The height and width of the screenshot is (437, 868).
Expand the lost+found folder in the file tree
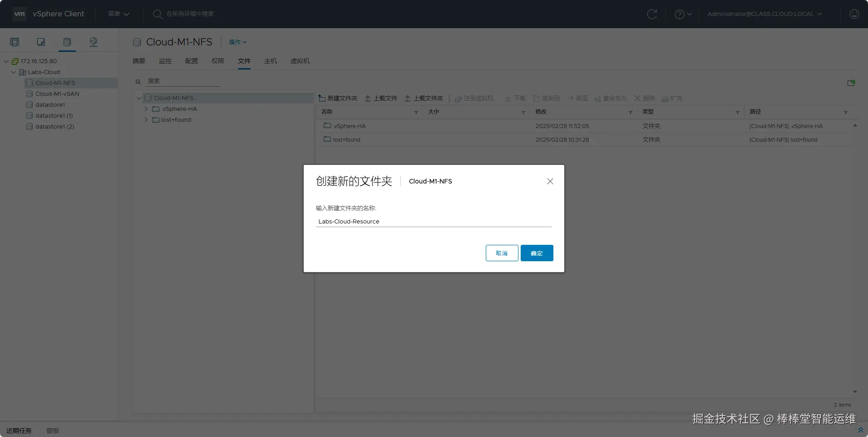pos(146,120)
